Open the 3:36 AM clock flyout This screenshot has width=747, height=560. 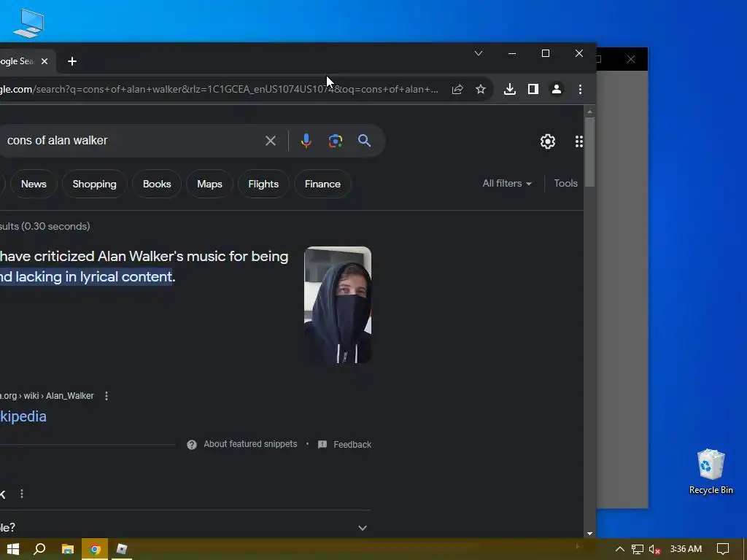[x=686, y=549]
